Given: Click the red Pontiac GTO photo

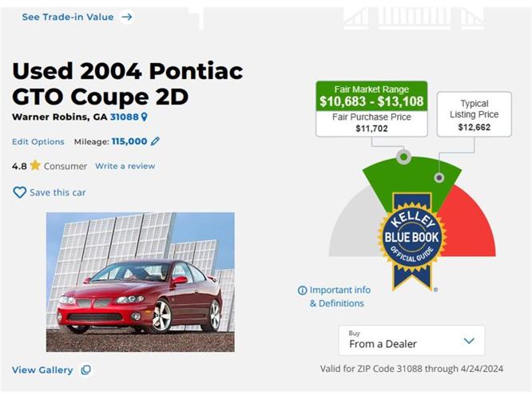Looking at the screenshot, I should click(x=140, y=282).
